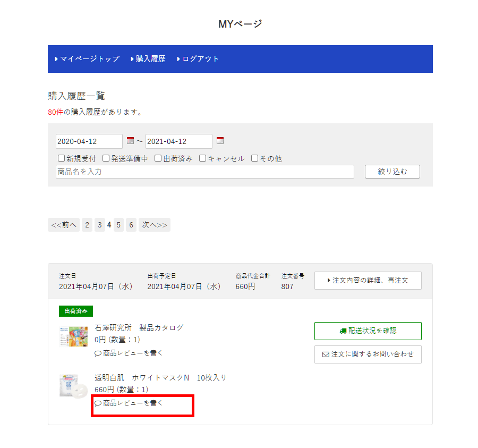This screenshot has height=448, width=478.
Task: Click the 80件 purchase history count
Action: pyautogui.click(x=55, y=112)
